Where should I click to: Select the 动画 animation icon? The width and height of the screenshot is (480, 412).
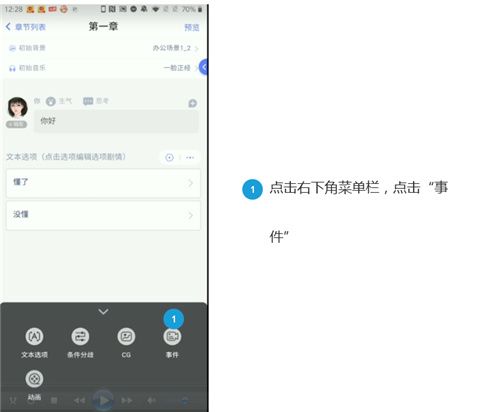coord(34,379)
